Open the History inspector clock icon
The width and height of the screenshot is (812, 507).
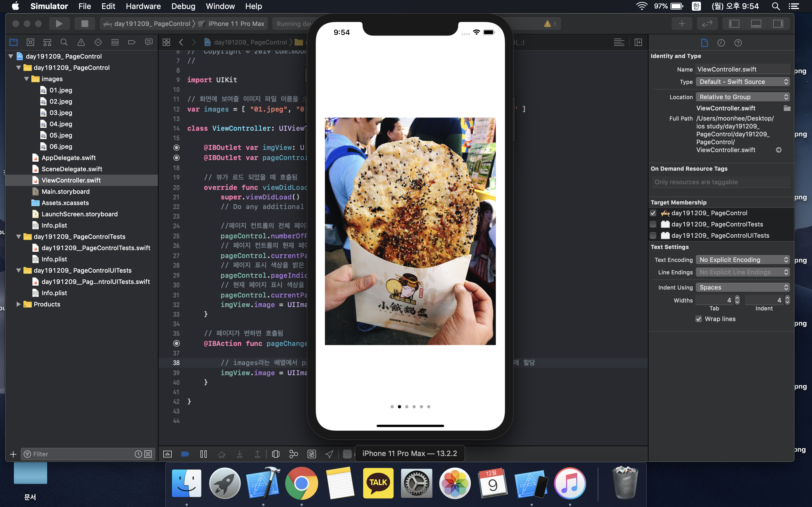[x=721, y=43]
